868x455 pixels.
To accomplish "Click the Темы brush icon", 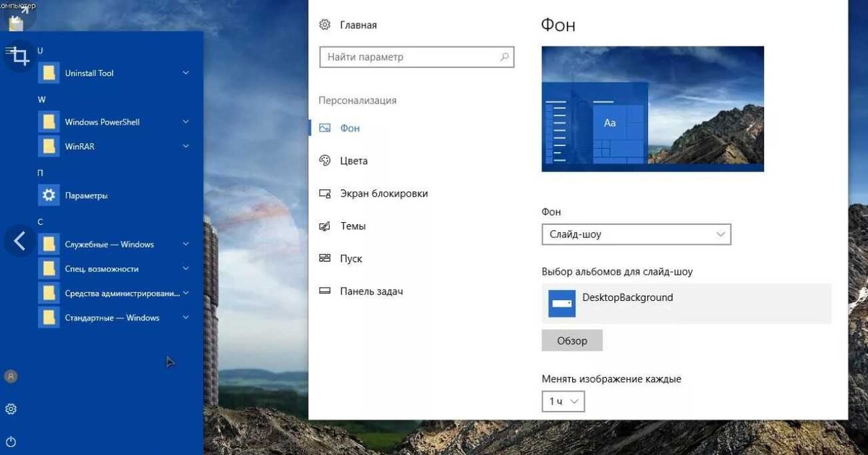I will 325,226.
